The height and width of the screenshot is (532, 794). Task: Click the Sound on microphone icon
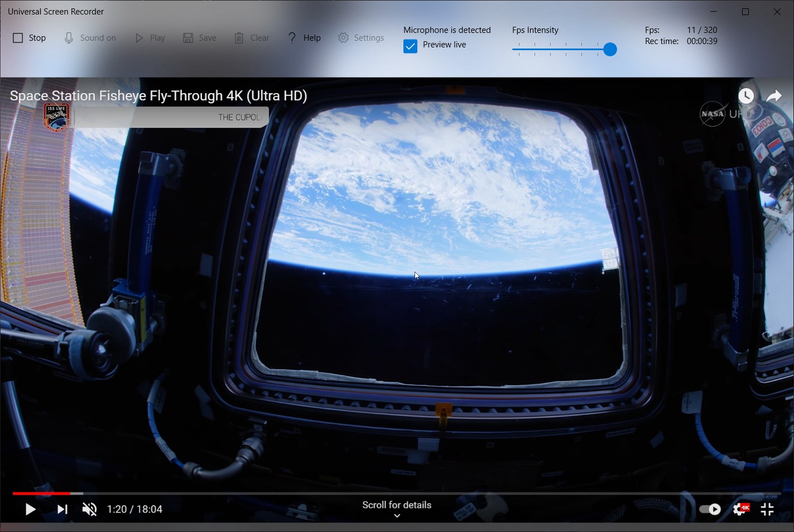(68, 37)
